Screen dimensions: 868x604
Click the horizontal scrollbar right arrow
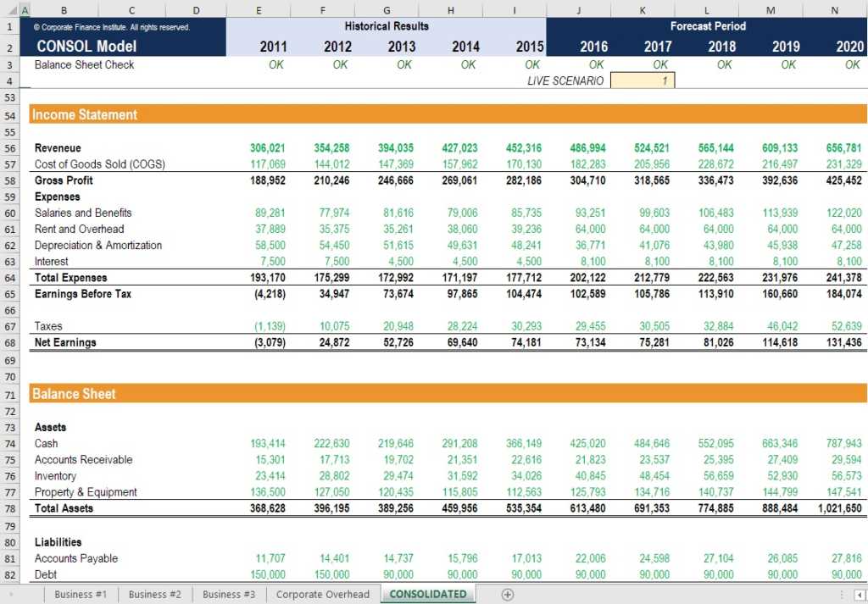pyautogui.click(x=859, y=594)
